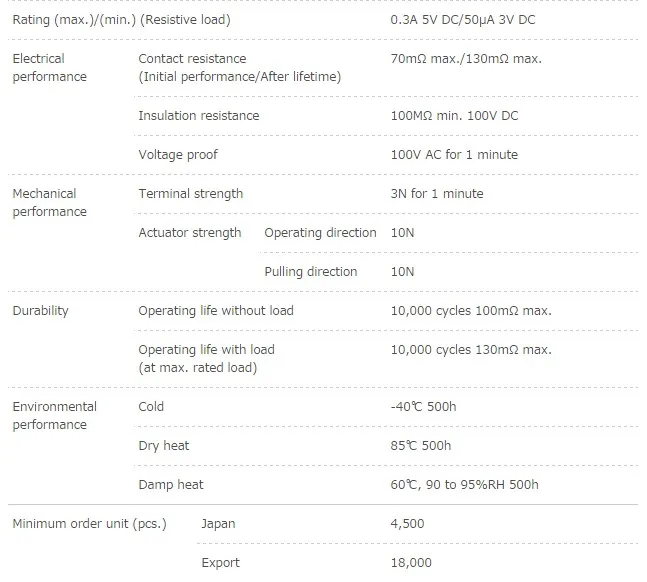Image resolution: width=647 pixels, height=582 pixels.
Task: Click the Pulling direction sub-label
Action: [x=311, y=272]
